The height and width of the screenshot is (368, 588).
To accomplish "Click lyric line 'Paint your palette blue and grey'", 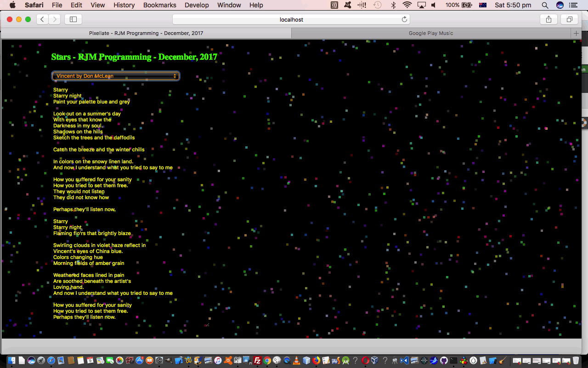I will point(91,102).
